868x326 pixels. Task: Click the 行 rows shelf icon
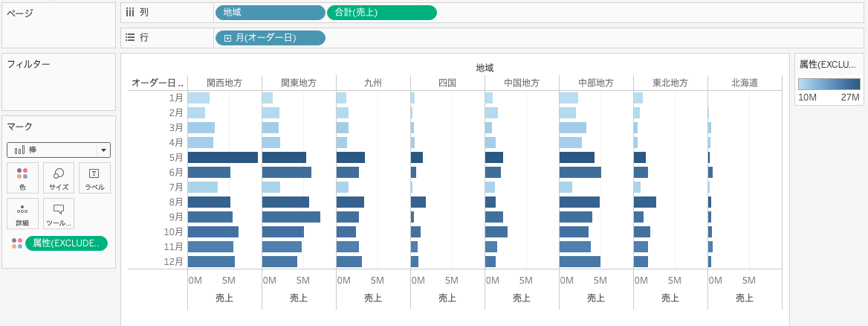coord(130,37)
